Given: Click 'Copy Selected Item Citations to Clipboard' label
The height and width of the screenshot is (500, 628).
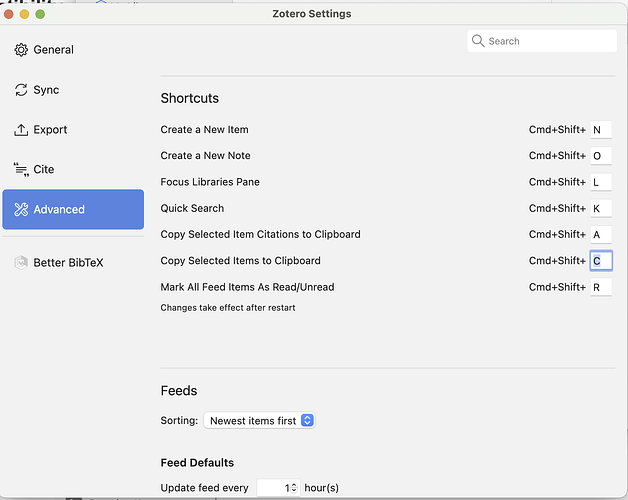Looking at the screenshot, I should pos(260,234).
